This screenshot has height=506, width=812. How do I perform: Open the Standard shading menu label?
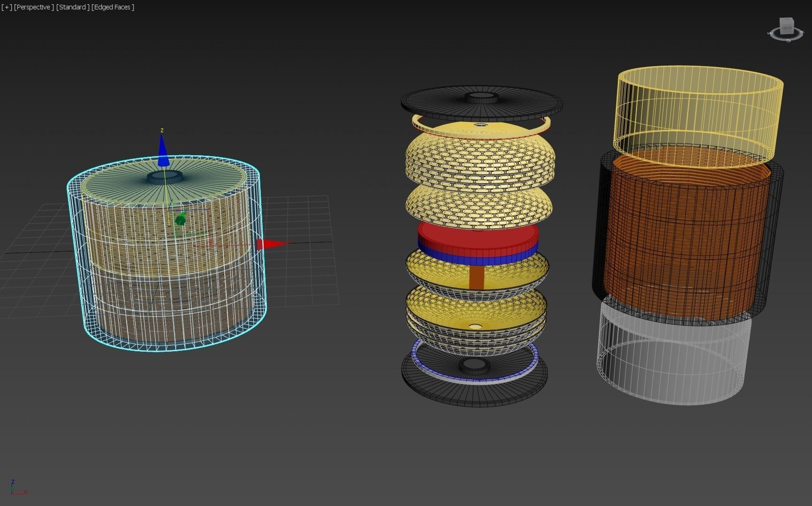pos(73,7)
